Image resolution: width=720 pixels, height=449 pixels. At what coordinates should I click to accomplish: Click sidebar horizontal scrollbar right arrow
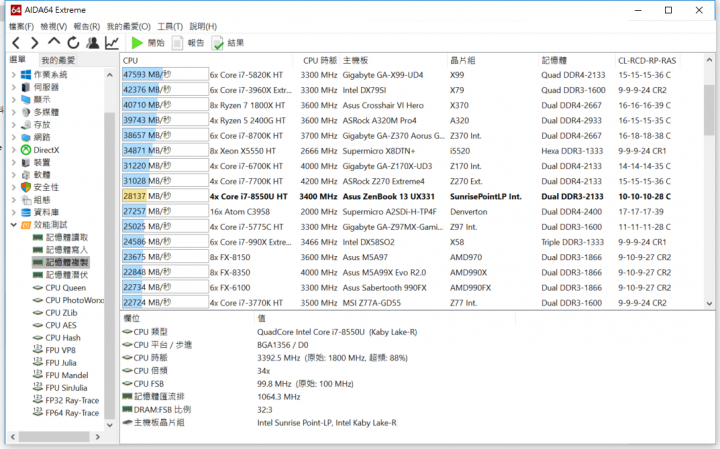click(x=97, y=437)
